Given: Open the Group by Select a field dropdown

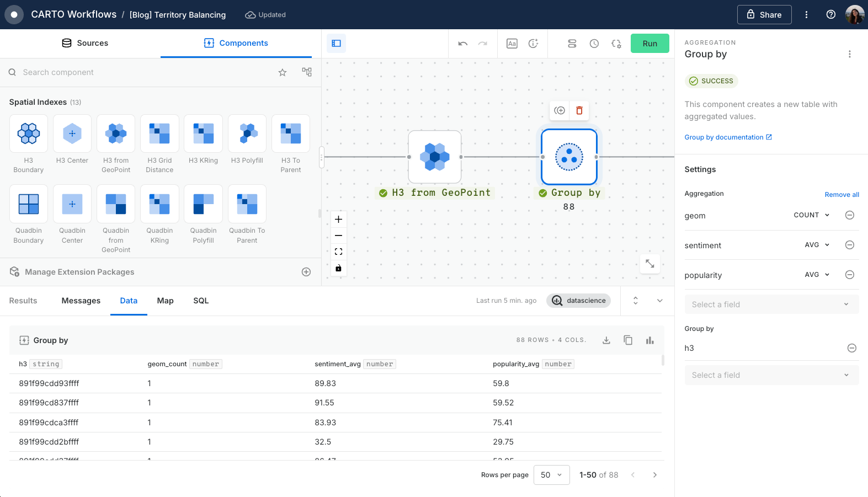Looking at the screenshot, I should click(771, 375).
